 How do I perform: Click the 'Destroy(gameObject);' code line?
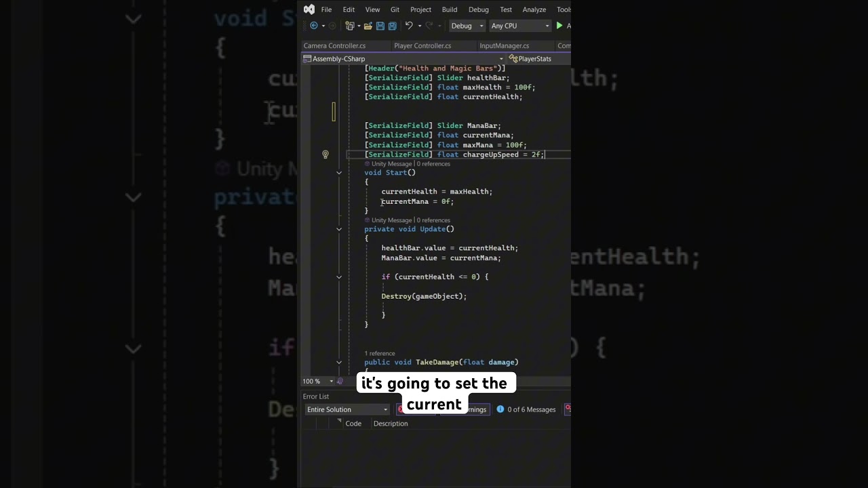(424, 296)
